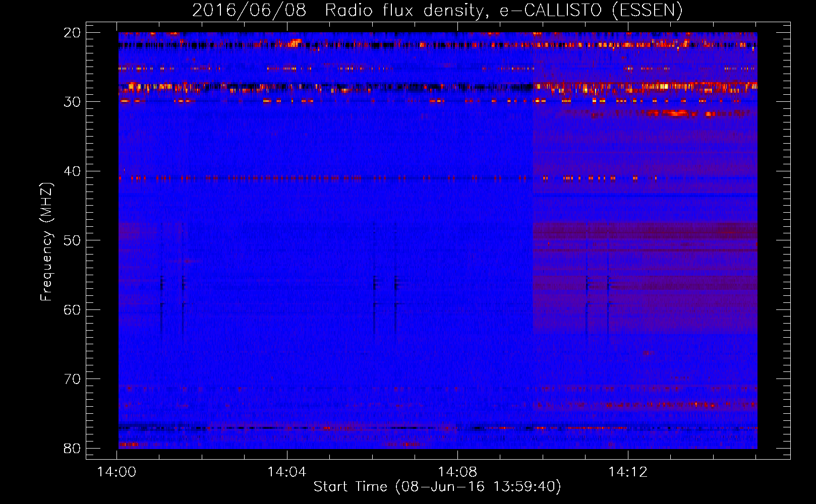Select the "Frequency (MHZ)" y-axis label

(x=46, y=241)
